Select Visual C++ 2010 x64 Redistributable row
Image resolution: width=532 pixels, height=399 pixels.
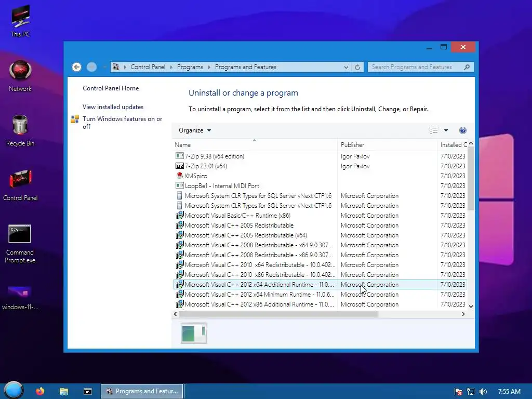pyautogui.click(x=320, y=264)
